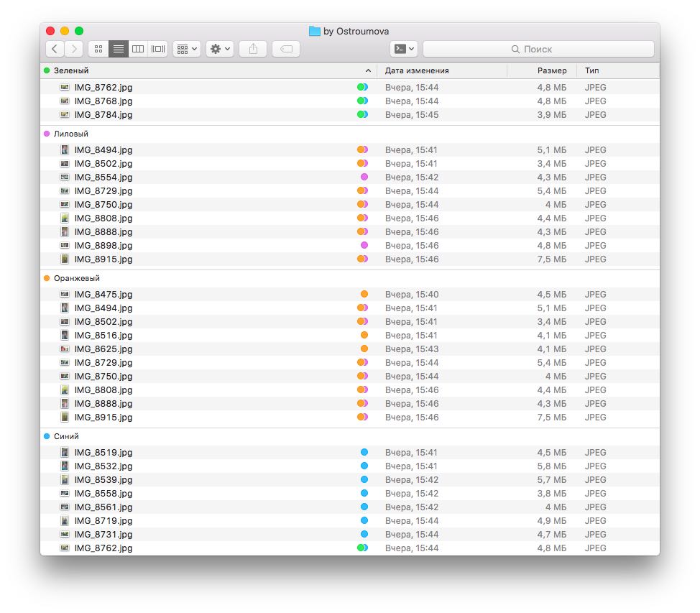Click the IMG_8554.jpg thumbnail icon
The image size is (700, 613).
[x=65, y=178]
